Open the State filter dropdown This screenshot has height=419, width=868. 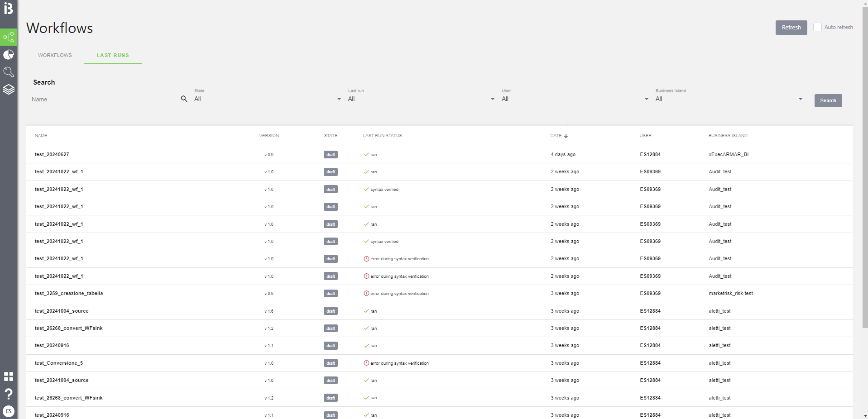[267, 99]
